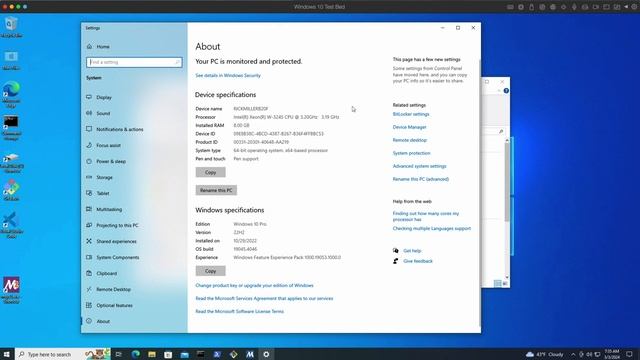Open Advanced system settings link
640x360 pixels.
coord(419,167)
